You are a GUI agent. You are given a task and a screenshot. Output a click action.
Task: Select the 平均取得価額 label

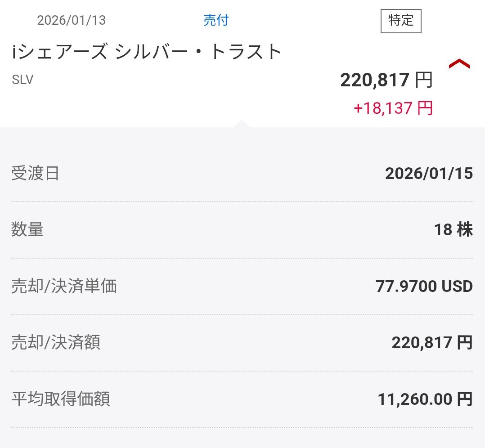[60, 399]
